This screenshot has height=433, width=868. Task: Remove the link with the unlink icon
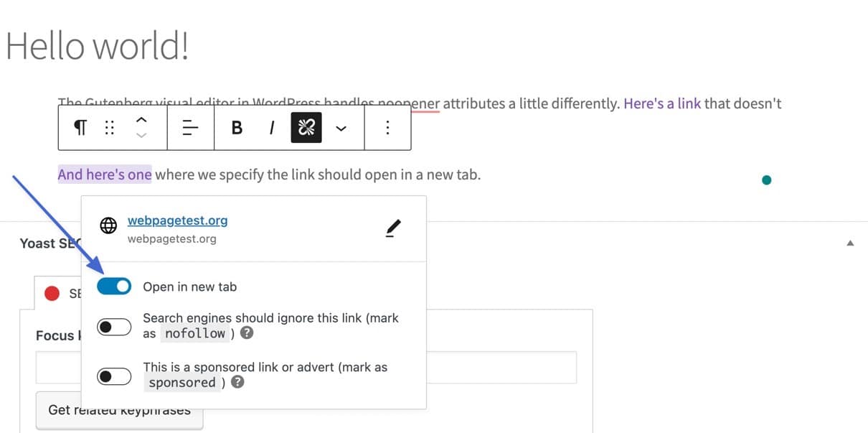(306, 127)
